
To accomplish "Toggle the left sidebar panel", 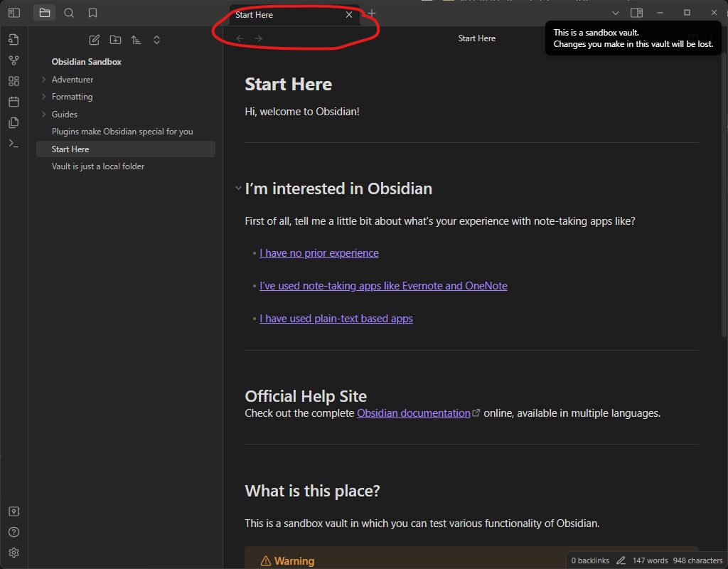I will (x=14, y=12).
